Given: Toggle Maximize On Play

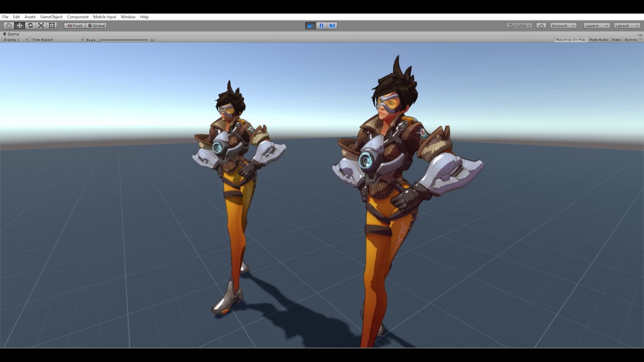Looking at the screenshot, I should [571, 40].
